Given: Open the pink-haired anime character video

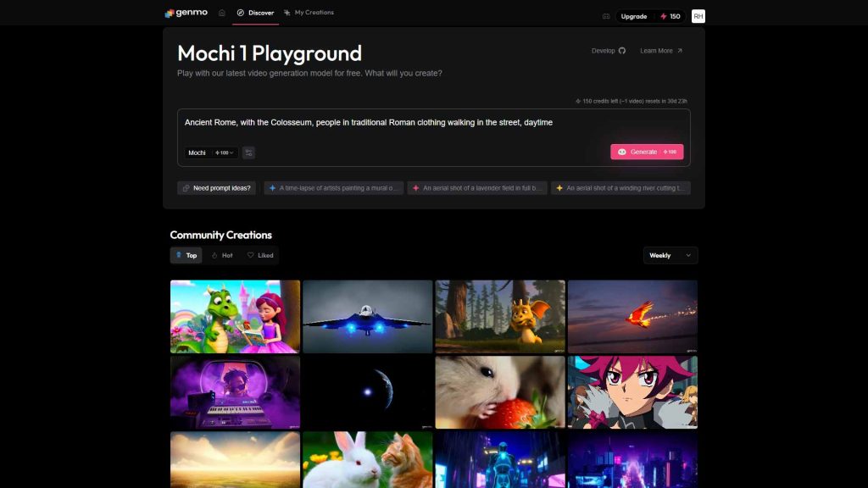Looking at the screenshot, I should pyautogui.click(x=632, y=392).
